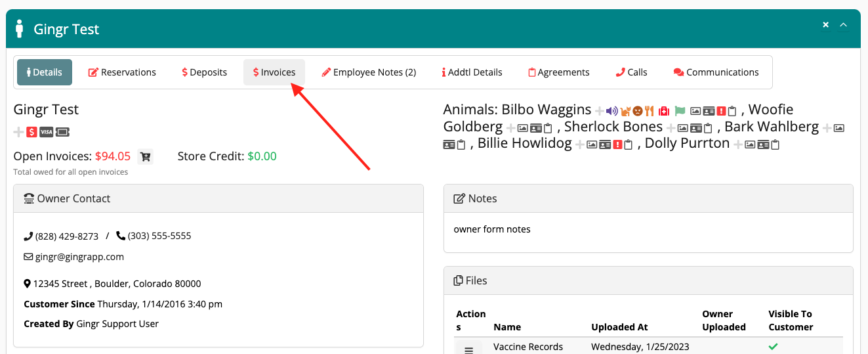Click Dolly Purrton's clipboard icon
The image size is (868, 354).
tap(775, 144)
